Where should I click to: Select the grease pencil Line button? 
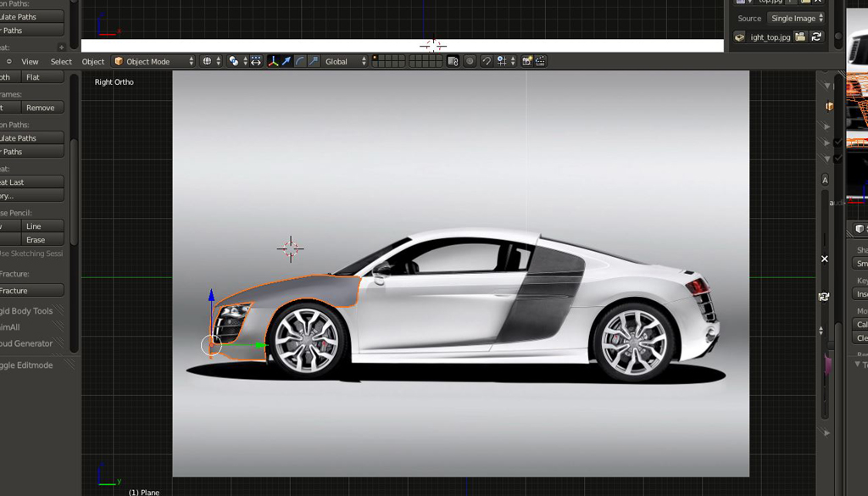pyautogui.click(x=42, y=226)
